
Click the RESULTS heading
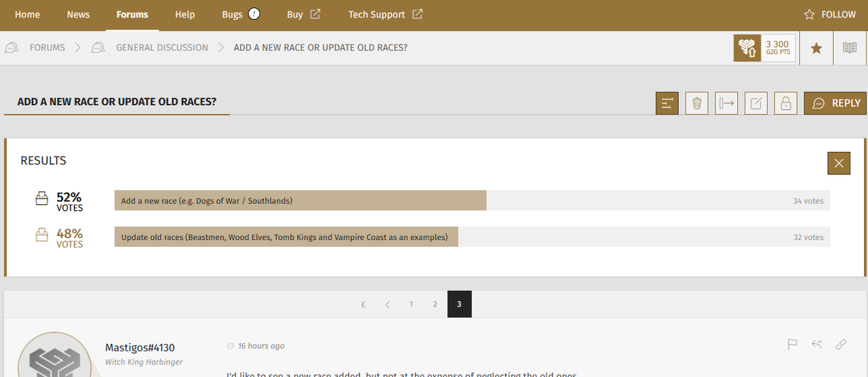(43, 161)
